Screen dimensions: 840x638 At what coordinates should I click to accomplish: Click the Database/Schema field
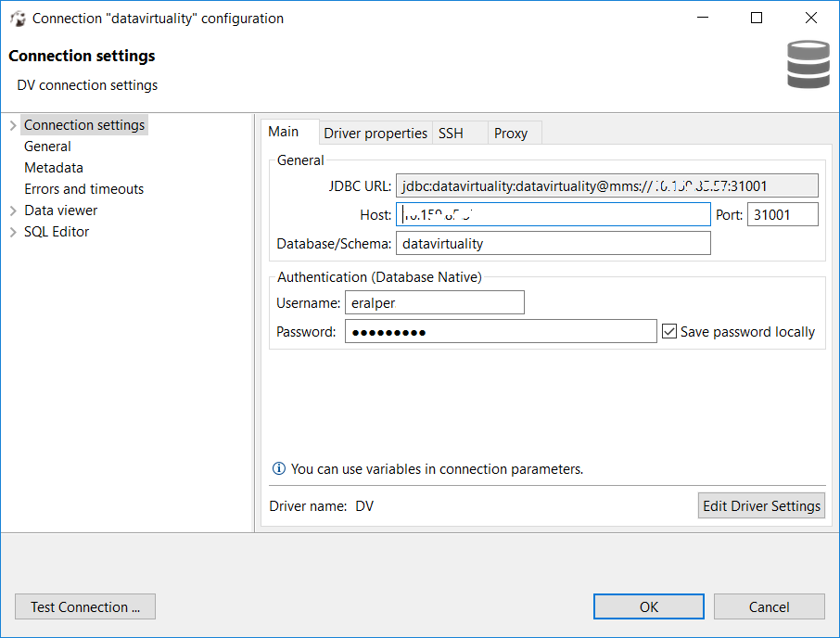click(x=554, y=243)
